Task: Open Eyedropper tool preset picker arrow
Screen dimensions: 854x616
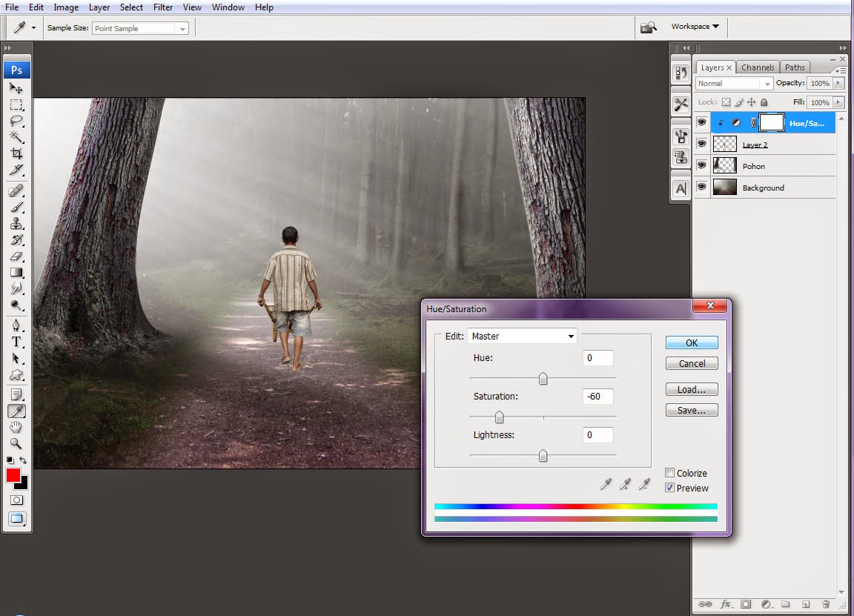Action: coord(34,27)
